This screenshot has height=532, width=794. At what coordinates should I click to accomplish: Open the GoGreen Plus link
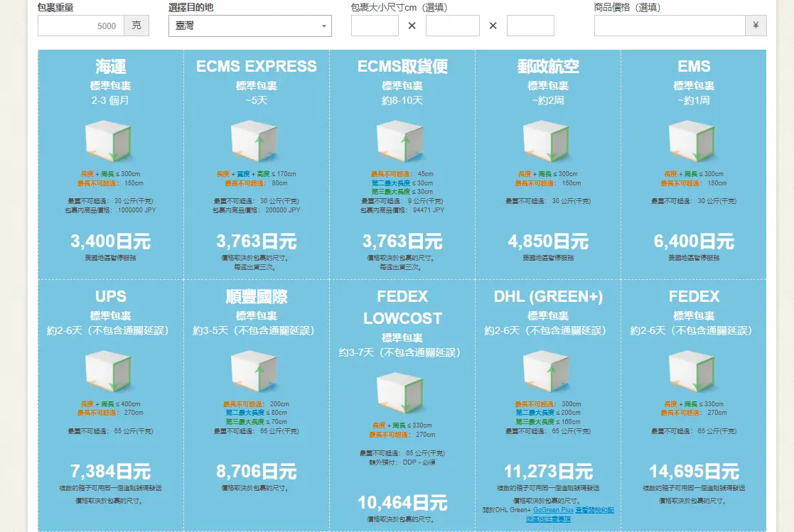pyautogui.click(x=553, y=510)
